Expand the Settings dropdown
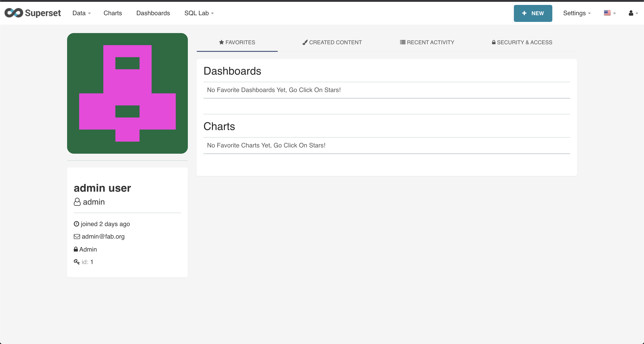 point(576,13)
